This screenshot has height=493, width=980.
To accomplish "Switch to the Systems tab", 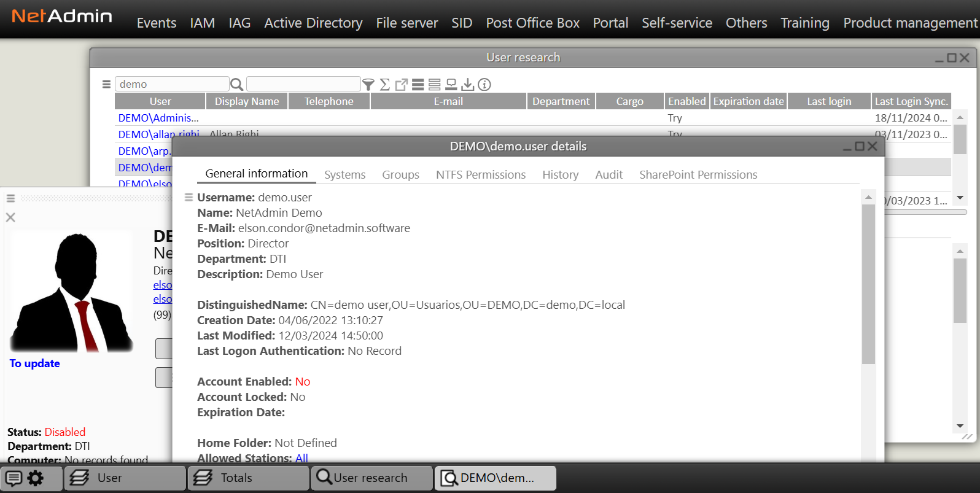I will pos(345,175).
